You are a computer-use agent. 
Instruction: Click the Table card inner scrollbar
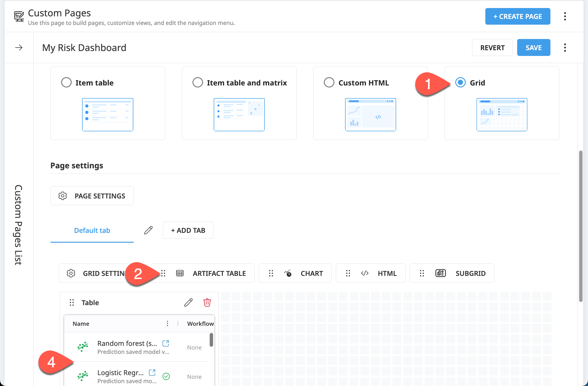[x=211, y=340]
